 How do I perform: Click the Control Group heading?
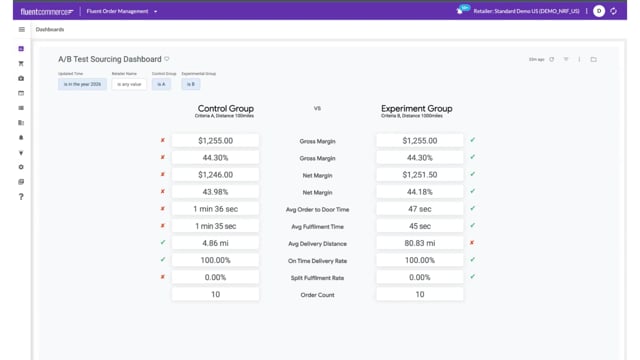coord(226,109)
